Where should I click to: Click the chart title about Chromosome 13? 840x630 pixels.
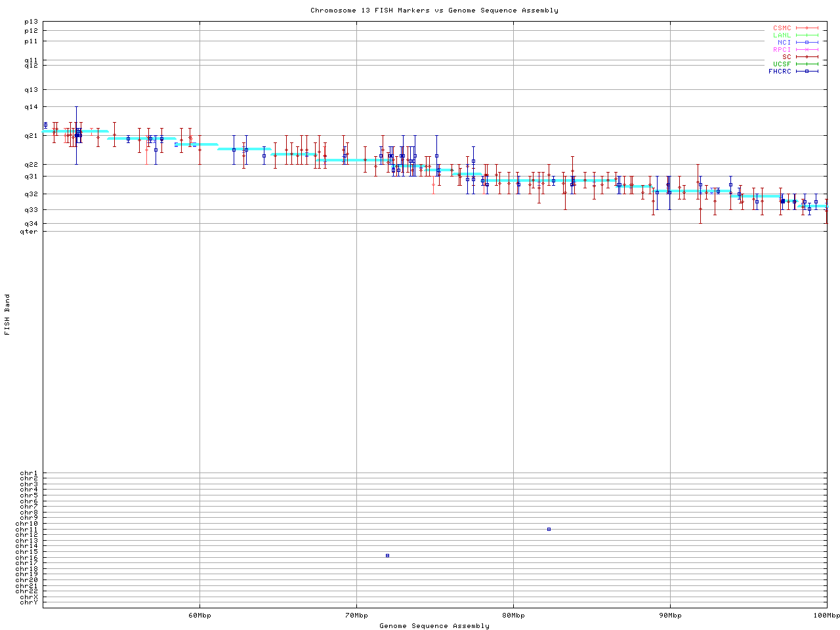(434, 10)
